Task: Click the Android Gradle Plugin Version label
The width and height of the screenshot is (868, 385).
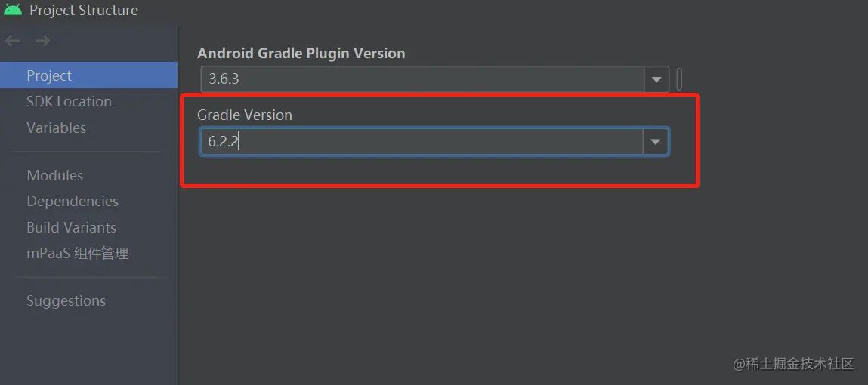Action: [x=301, y=53]
